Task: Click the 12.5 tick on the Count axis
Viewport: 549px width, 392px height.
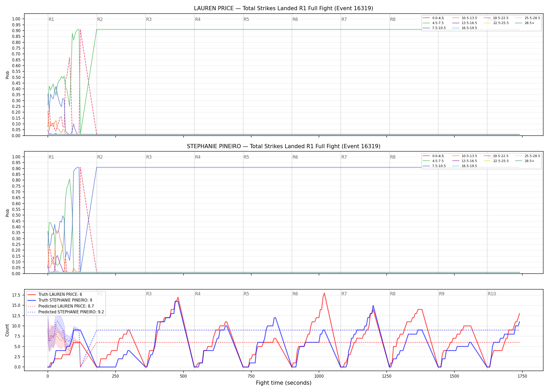Action: [17, 316]
